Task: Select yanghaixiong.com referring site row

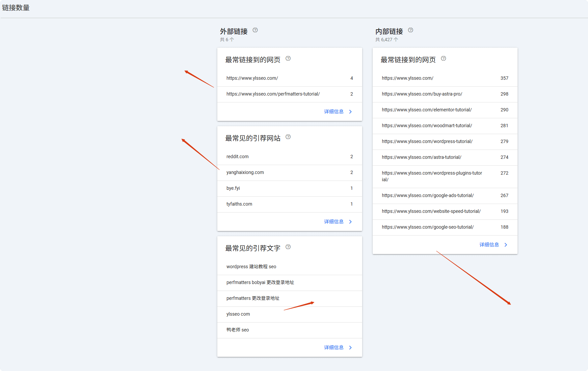Action: coord(289,173)
